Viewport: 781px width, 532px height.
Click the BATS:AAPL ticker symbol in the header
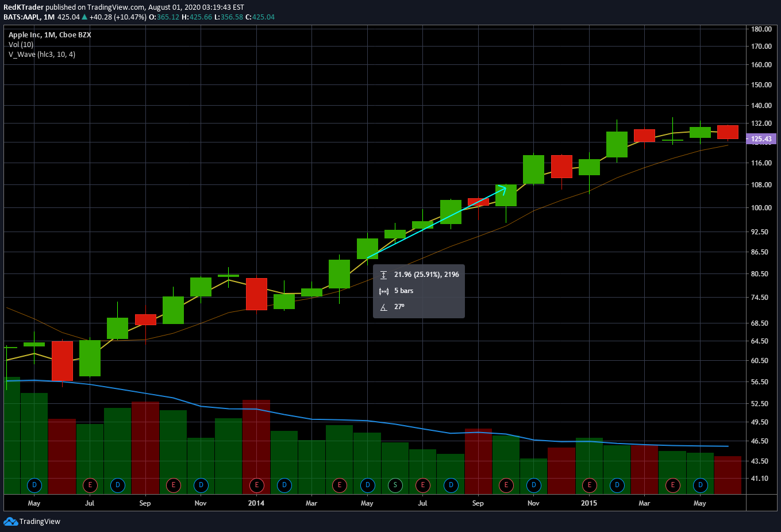[22, 17]
